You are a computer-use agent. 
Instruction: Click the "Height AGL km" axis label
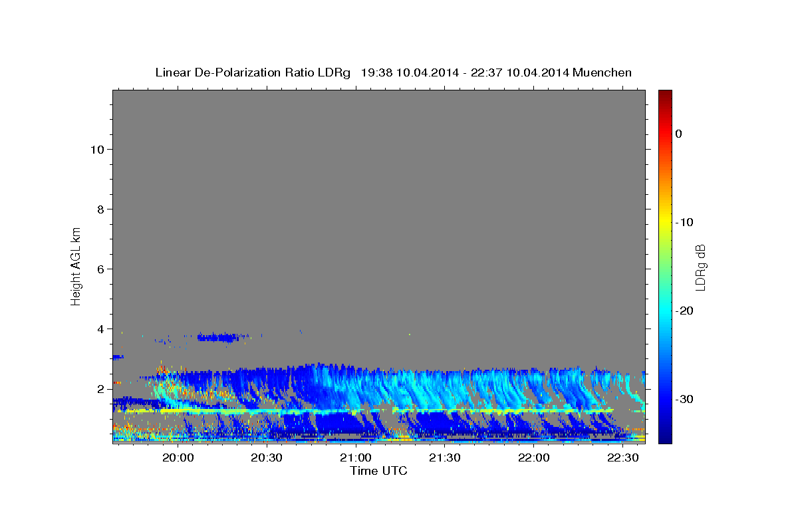(76, 265)
